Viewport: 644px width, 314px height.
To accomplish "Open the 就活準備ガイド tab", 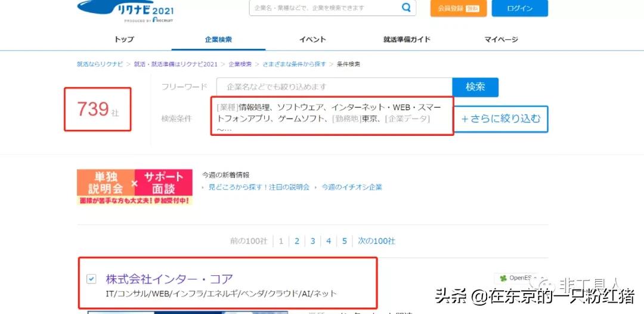I will (x=407, y=39).
